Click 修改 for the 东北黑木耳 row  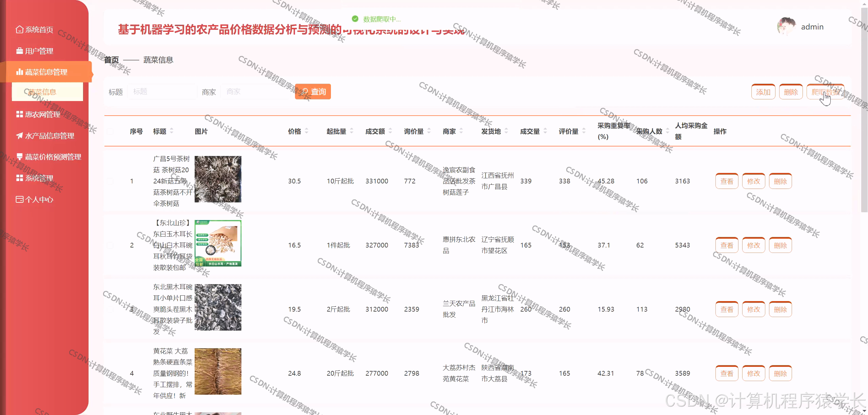(754, 309)
